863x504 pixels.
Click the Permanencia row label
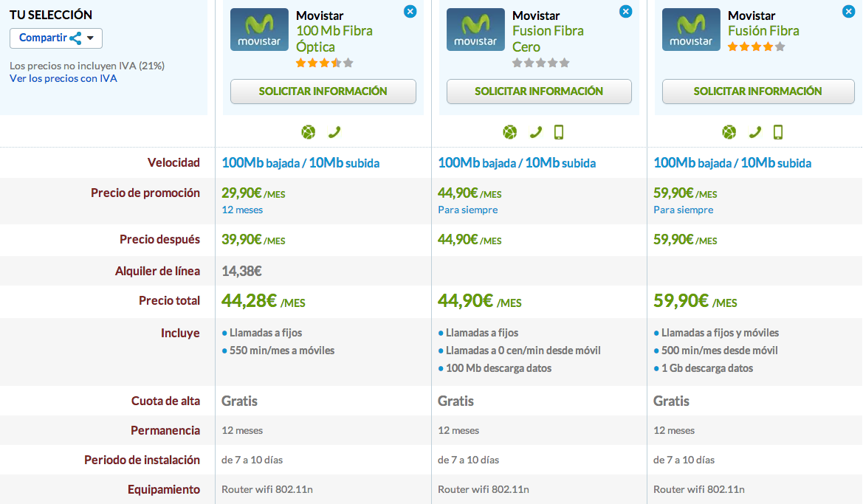165,431
